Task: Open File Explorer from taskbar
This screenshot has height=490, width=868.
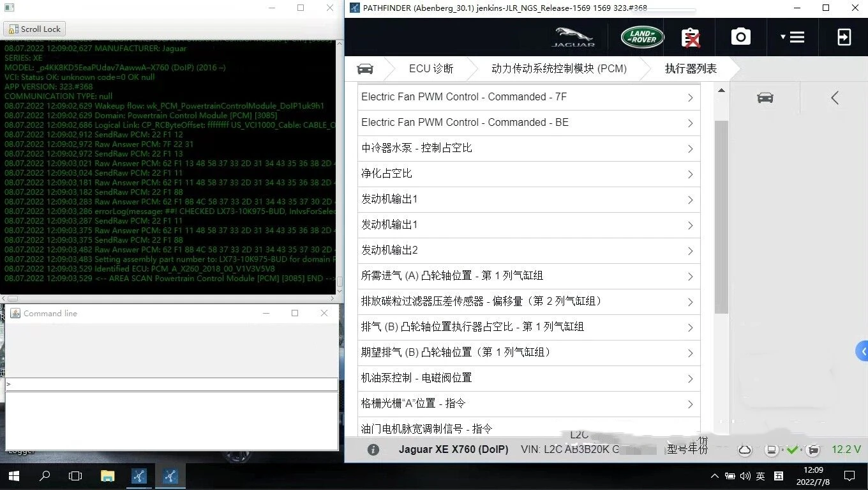Action: pos(107,476)
